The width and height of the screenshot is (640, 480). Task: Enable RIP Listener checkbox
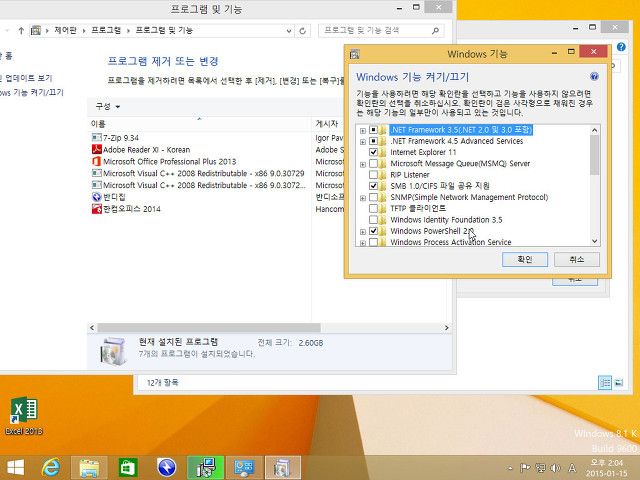[x=373, y=175]
